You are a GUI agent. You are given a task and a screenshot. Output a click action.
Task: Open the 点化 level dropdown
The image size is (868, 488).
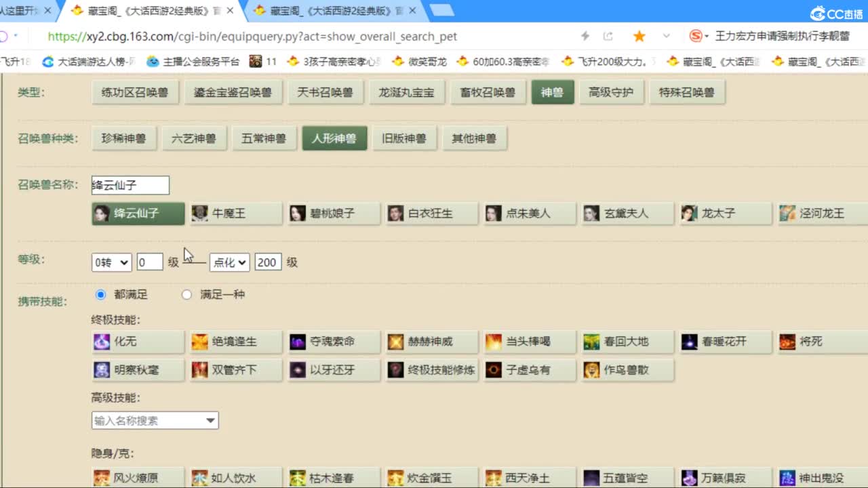(x=229, y=262)
